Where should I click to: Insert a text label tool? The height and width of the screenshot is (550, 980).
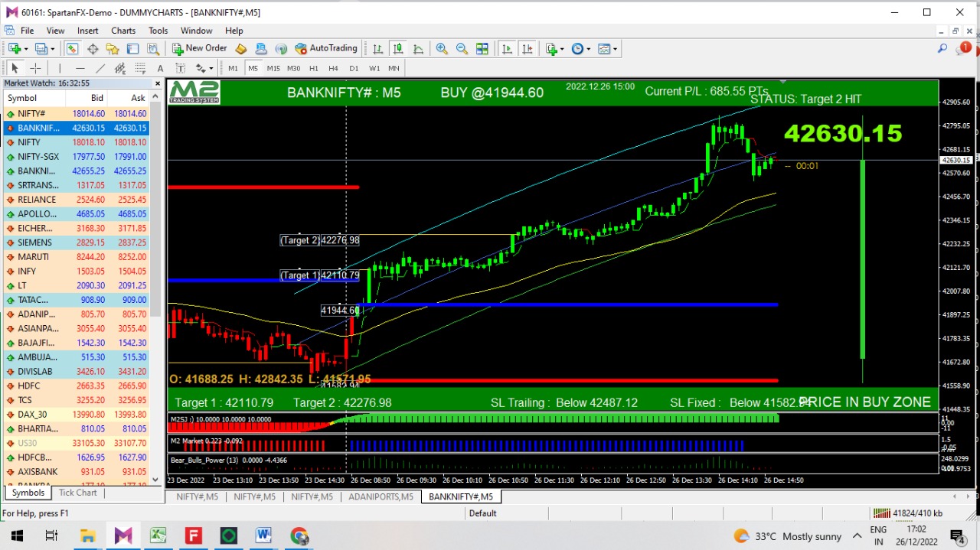(x=181, y=68)
